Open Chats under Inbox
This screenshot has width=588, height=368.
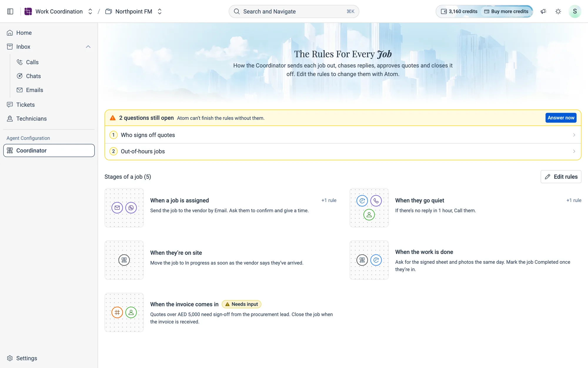coord(54,76)
